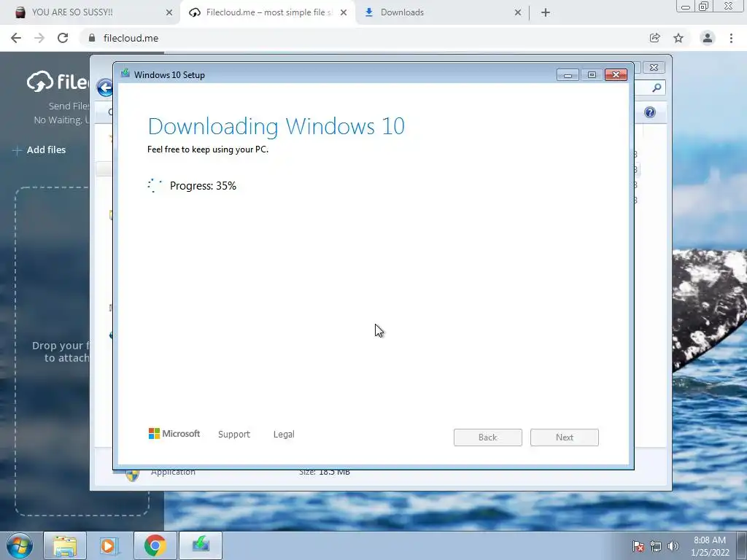This screenshot has height=560, width=747.
Task: Click the Explorer search magnifier icon
Action: [x=657, y=87]
